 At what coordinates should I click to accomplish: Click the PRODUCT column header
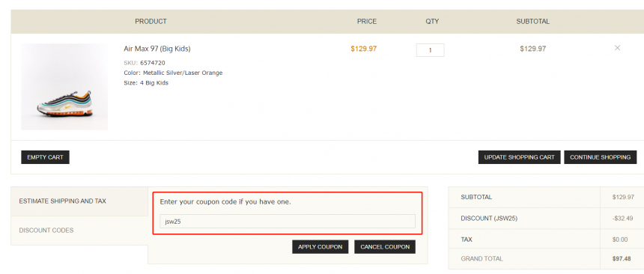coord(151,22)
